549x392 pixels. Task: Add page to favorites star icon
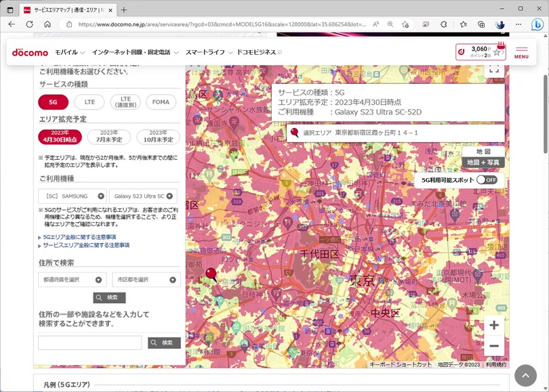point(405,24)
